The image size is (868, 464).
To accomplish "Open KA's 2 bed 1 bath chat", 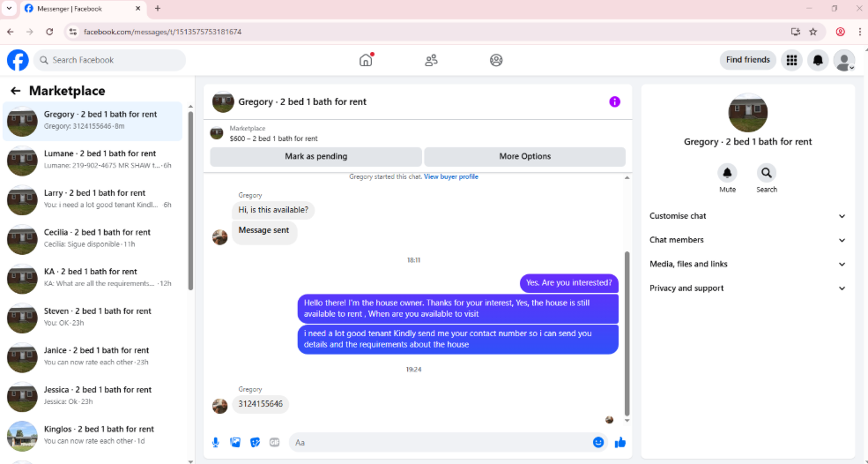I will coord(93,279).
